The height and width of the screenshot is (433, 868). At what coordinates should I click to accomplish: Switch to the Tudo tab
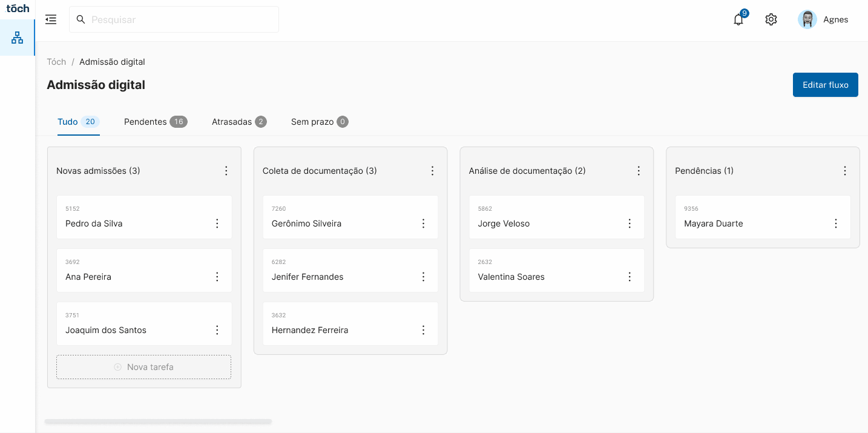[x=79, y=122]
